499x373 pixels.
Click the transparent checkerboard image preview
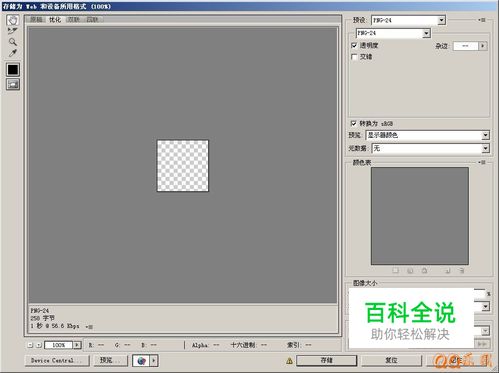tap(183, 166)
